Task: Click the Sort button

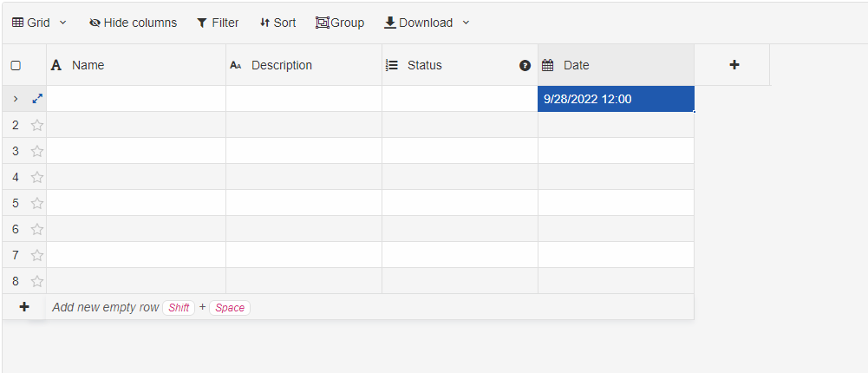Action: click(277, 23)
